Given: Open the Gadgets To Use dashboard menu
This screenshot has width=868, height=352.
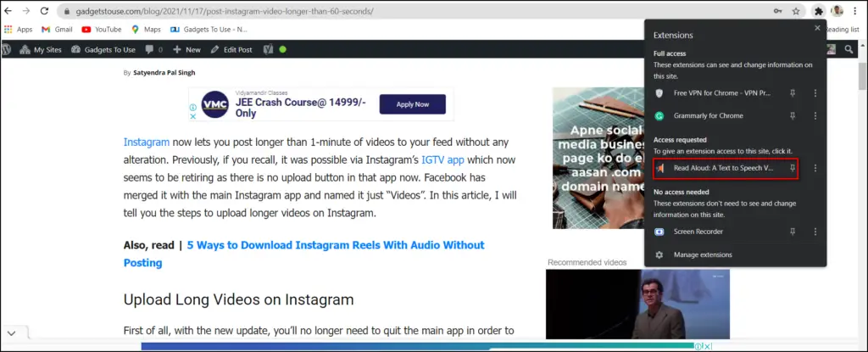Looking at the screenshot, I should point(103,49).
